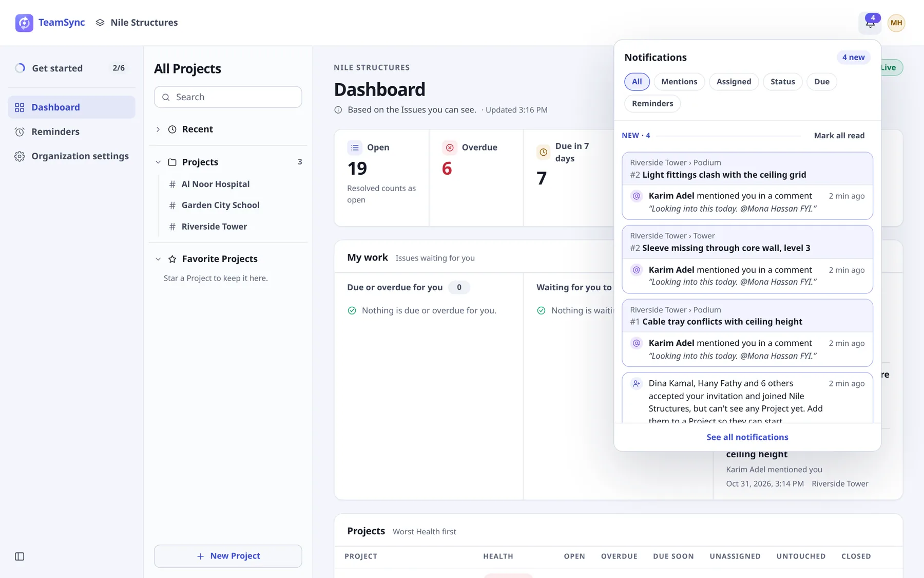The image size is (924, 578).
Task: Filter notifications by Status
Action: (782, 82)
